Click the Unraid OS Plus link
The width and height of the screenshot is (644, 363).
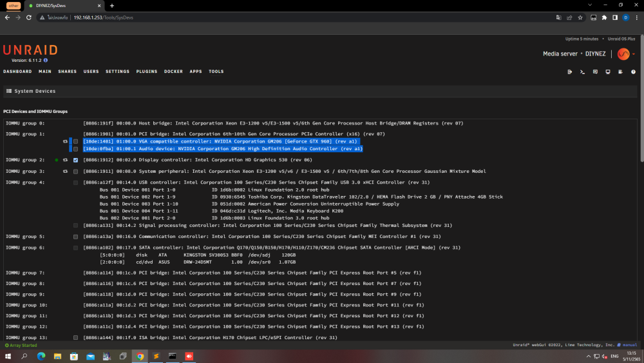621,39
